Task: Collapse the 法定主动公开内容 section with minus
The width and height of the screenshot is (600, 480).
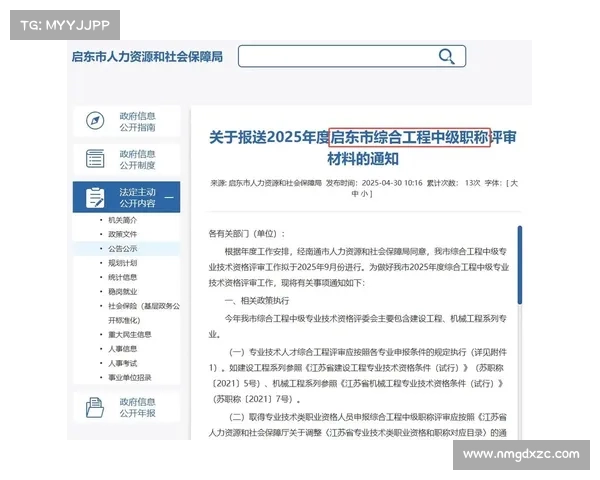Action: point(169,197)
